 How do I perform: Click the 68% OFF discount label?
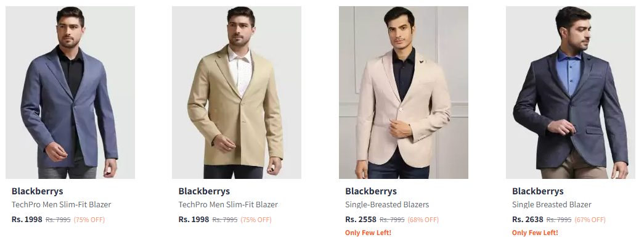423,220
